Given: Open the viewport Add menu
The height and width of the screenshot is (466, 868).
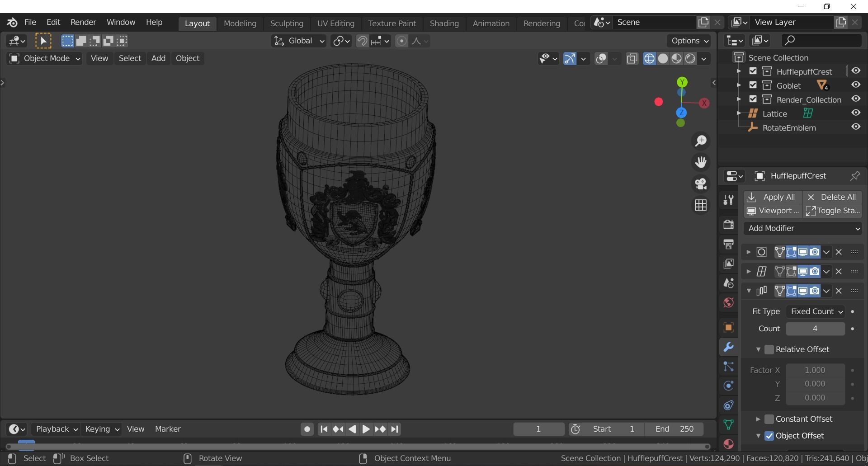Looking at the screenshot, I should pyautogui.click(x=158, y=58).
